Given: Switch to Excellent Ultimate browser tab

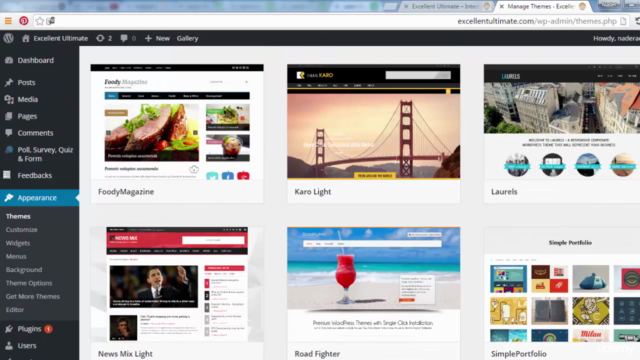Looking at the screenshot, I should tap(446, 7).
